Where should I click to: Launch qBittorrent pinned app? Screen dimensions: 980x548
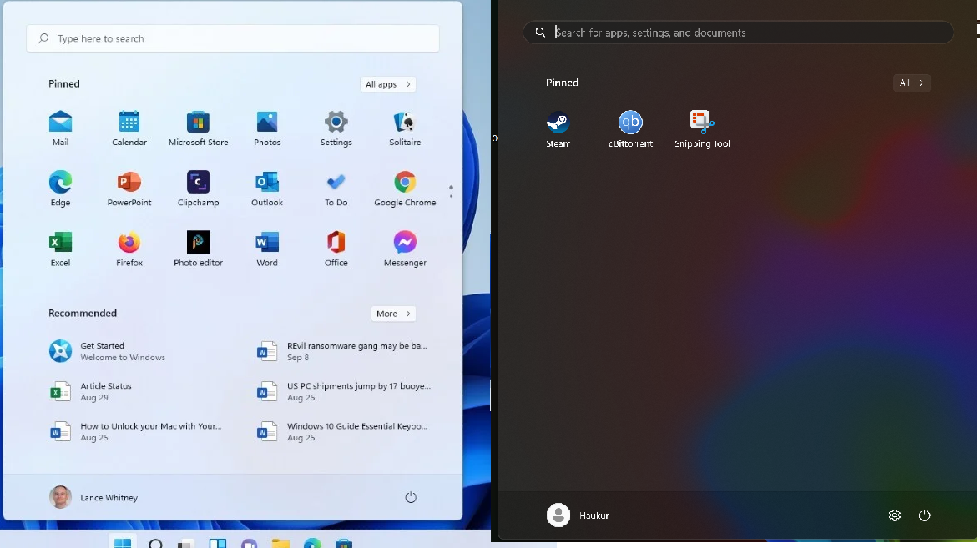click(630, 123)
